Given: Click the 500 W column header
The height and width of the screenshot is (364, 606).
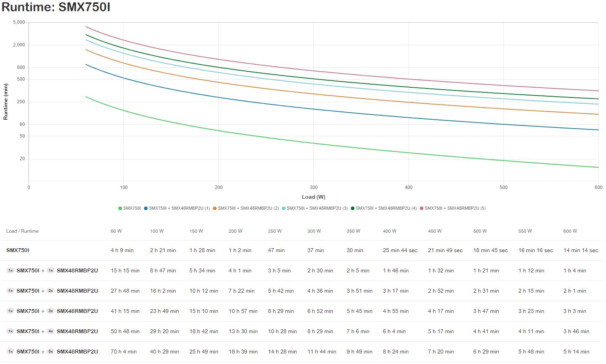Looking at the screenshot, I should (480, 231).
